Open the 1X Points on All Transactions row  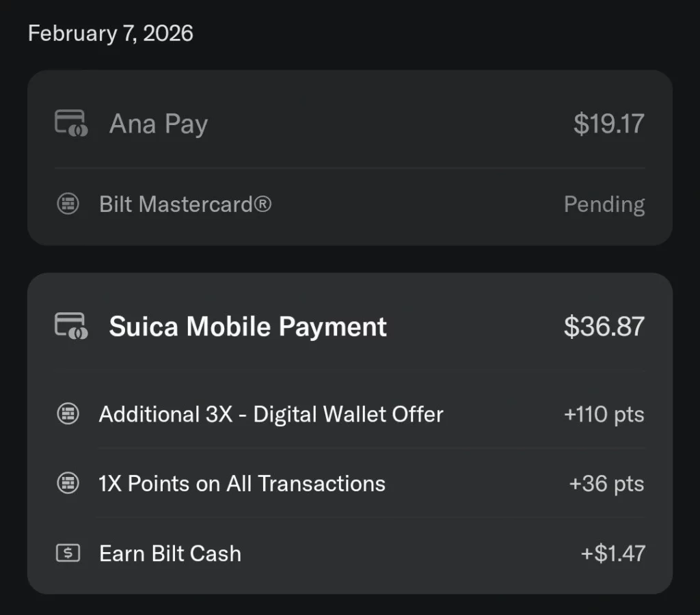242,483
